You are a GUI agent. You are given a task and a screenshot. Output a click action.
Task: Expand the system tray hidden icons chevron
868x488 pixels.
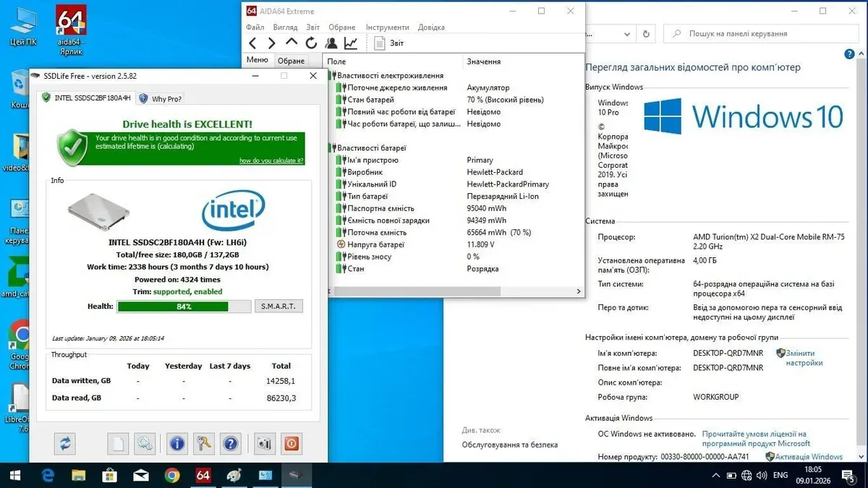point(715,476)
